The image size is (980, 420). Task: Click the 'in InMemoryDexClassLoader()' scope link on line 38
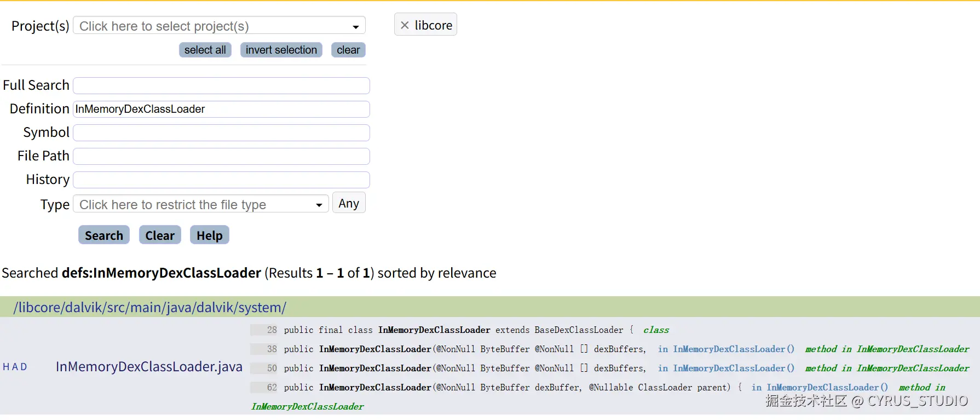point(726,349)
